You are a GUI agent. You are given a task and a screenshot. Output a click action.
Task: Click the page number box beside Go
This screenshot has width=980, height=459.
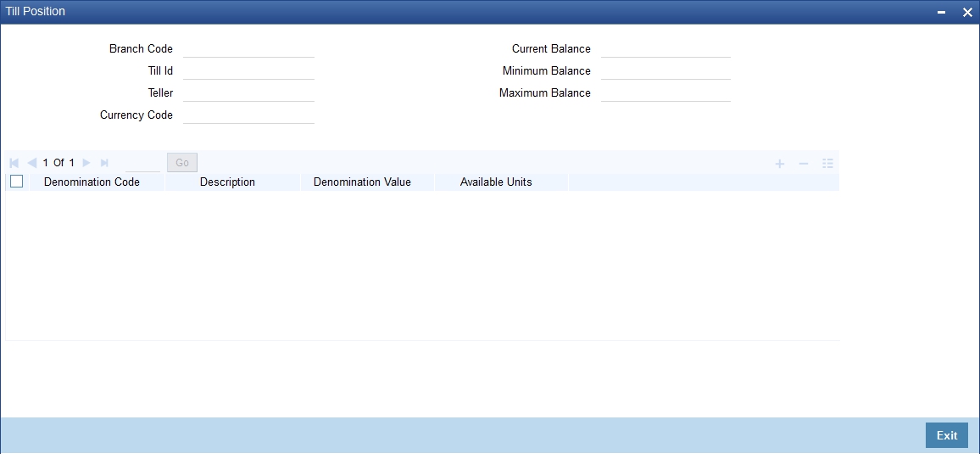(x=142, y=163)
